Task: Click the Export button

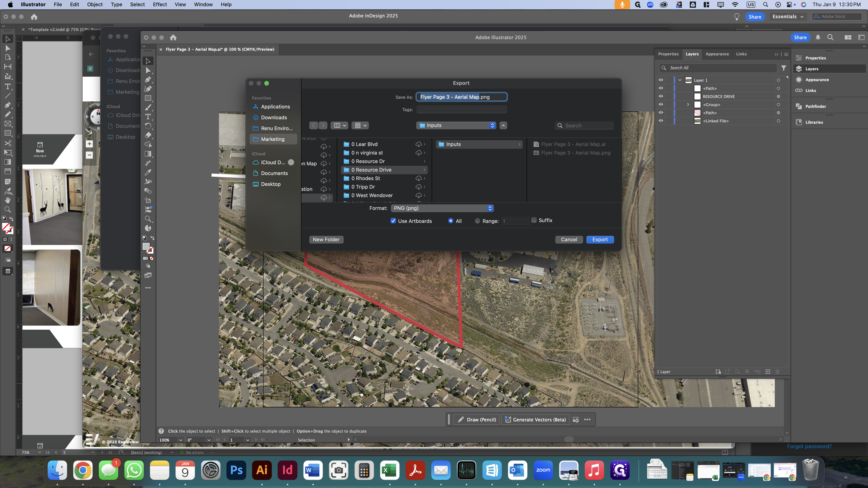Action: [x=600, y=240]
